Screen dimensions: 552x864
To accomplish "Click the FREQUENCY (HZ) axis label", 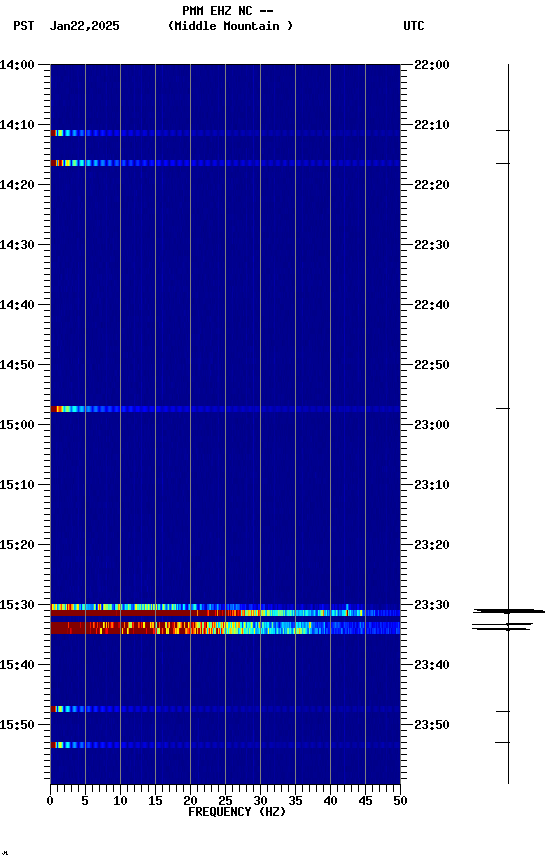I will 237,812.
